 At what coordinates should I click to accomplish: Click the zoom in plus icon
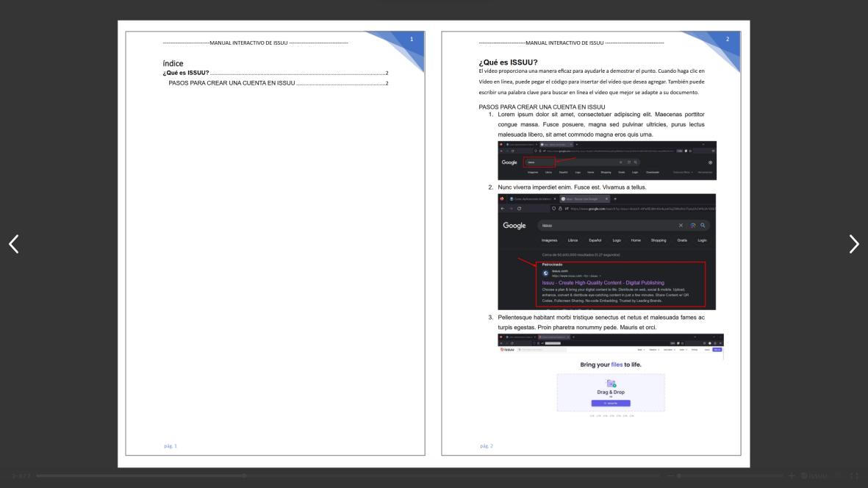pyautogui.click(x=791, y=476)
